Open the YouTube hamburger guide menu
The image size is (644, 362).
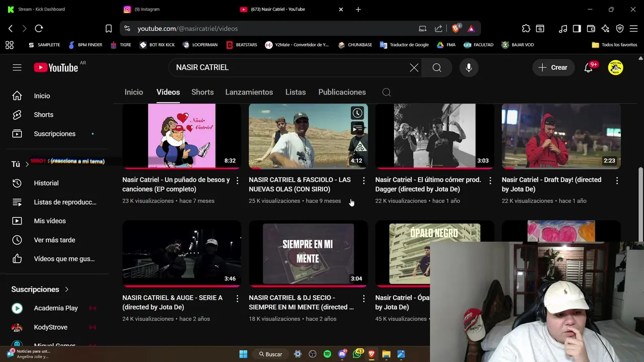(17, 67)
